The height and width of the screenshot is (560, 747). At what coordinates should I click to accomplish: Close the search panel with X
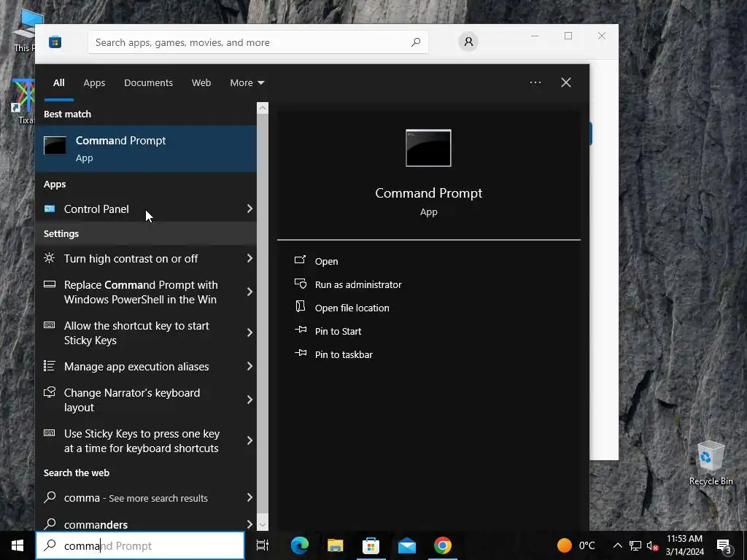[x=566, y=82]
